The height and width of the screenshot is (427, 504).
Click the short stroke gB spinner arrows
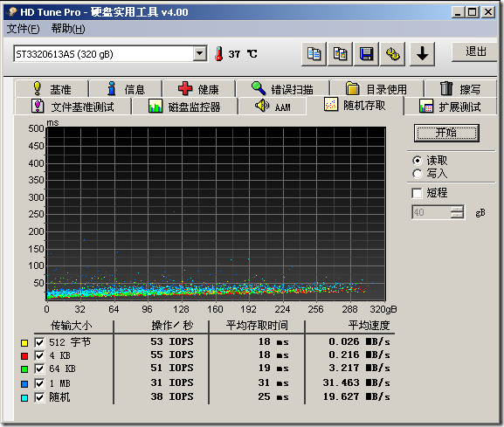(457, 212)
